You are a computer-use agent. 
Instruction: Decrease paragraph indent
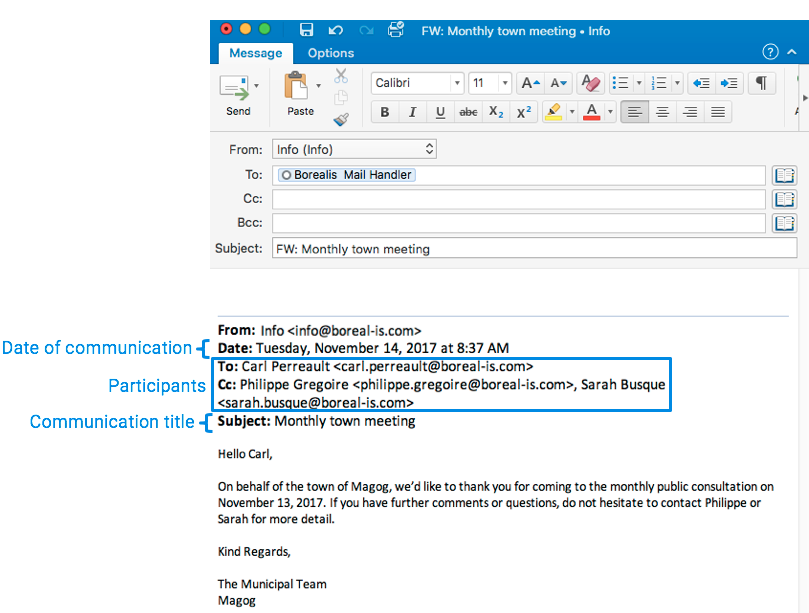701,83
